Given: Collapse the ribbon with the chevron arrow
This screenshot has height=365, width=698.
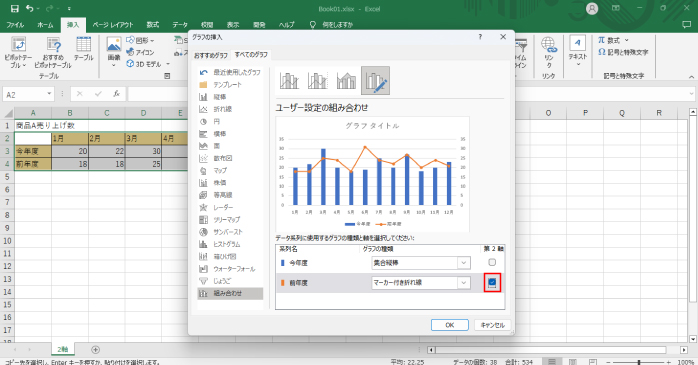Looking at the screenshot, I should point(691,77).
